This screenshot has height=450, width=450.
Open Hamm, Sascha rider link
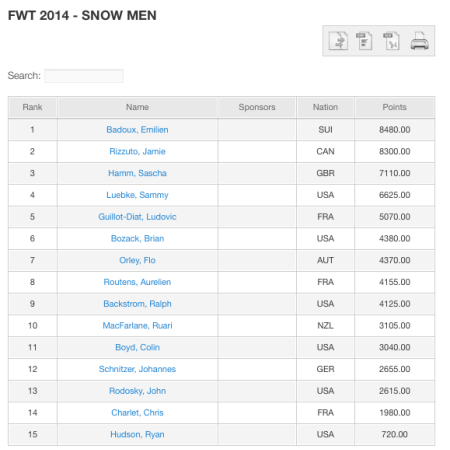point(137,173)
